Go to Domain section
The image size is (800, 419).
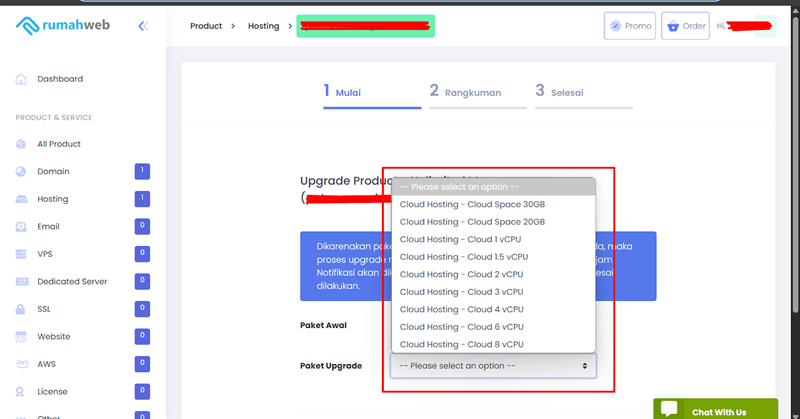(x=53, y=171)
